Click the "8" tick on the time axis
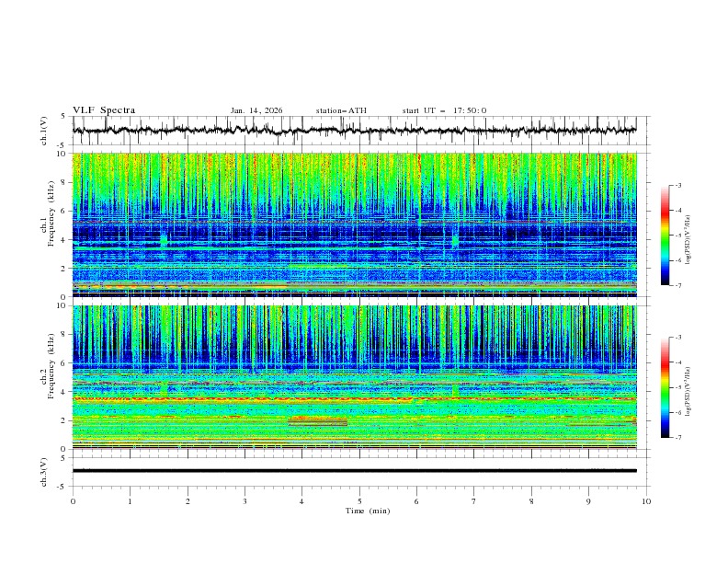This screenshot has height=563, width=728. [x=531, y=501]
